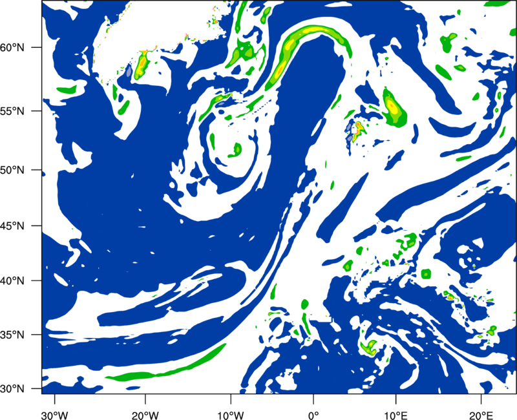Click the 20°W longitude label

(145, 415)
